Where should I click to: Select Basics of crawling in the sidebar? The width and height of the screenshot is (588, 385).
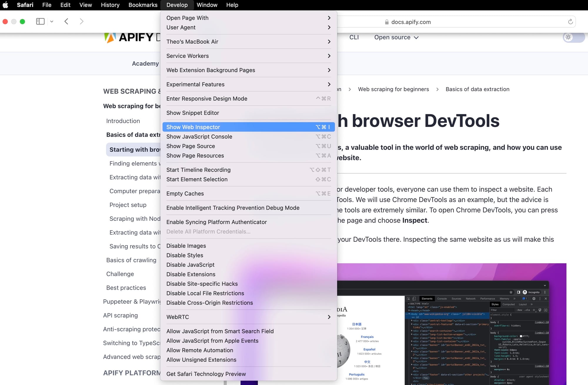pos(131,260)
